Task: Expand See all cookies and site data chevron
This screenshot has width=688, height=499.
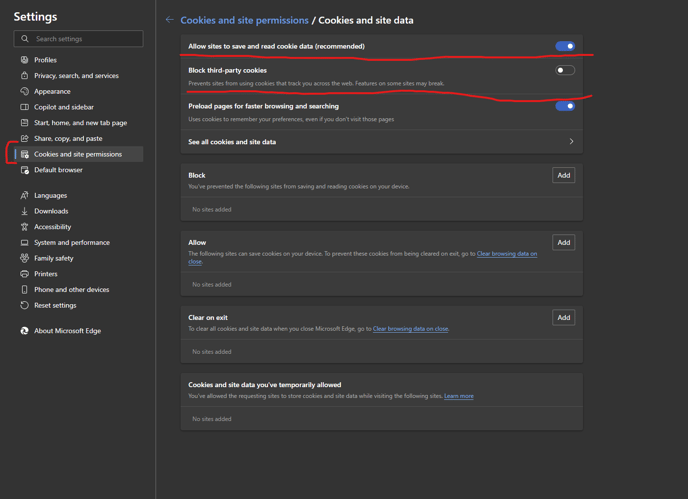Action: tap(571, 141)
